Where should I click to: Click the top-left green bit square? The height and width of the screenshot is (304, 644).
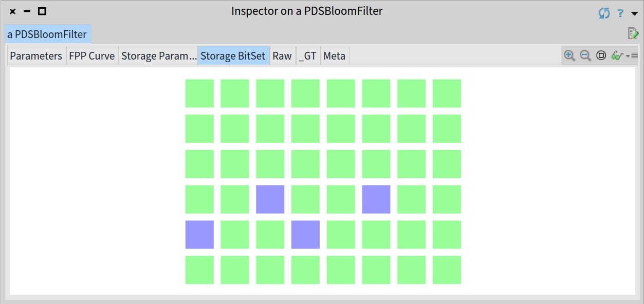[199, 93]
